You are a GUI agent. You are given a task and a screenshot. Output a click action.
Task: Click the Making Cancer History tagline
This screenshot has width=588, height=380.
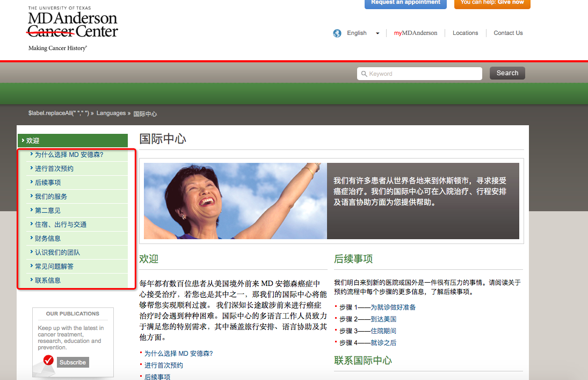[x=58, y=48]
